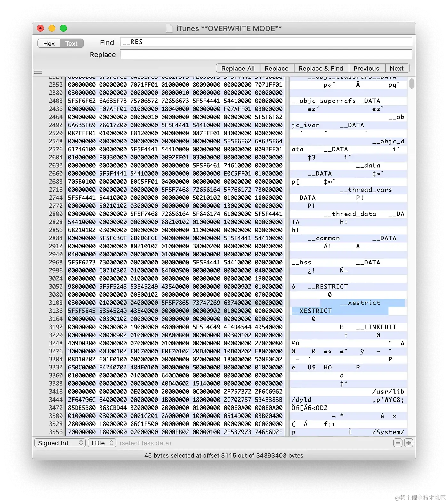Screen dimensions: 448x503
Task: Click text __bss in text pane
Action: coord(301,262)
